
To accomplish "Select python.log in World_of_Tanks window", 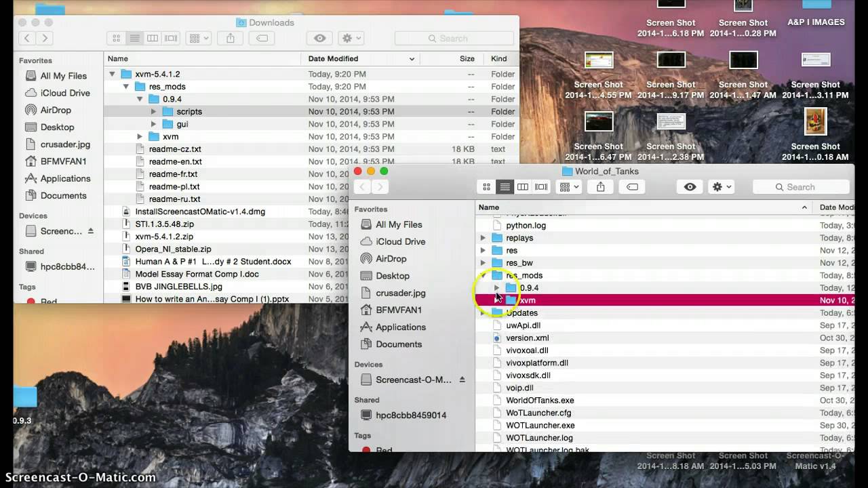I will [x=526, y=226].
